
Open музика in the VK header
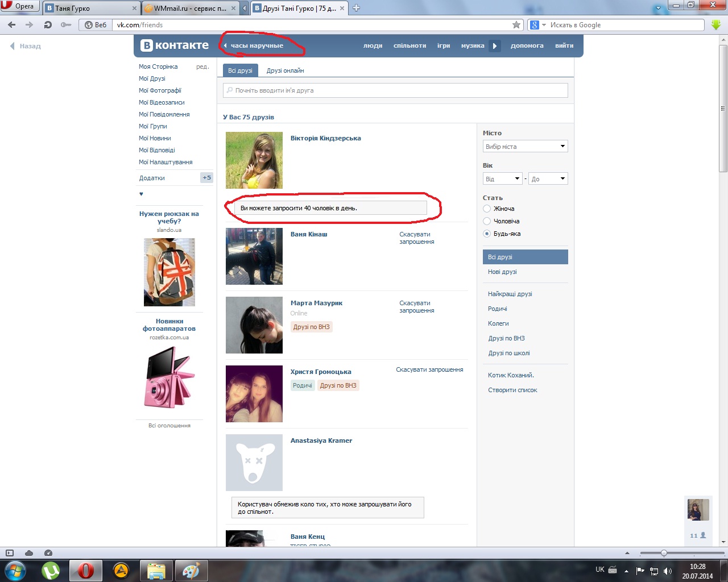tap(473, 46)
